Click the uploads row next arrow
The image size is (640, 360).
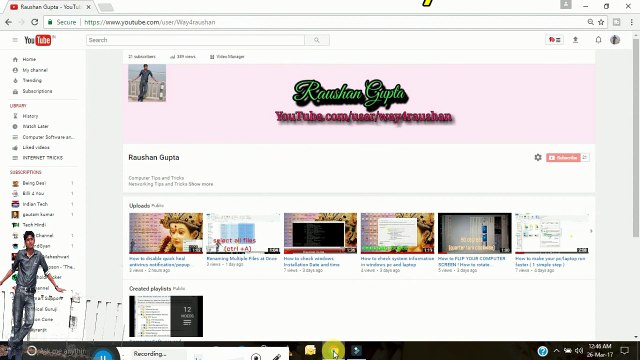[591, 231]
